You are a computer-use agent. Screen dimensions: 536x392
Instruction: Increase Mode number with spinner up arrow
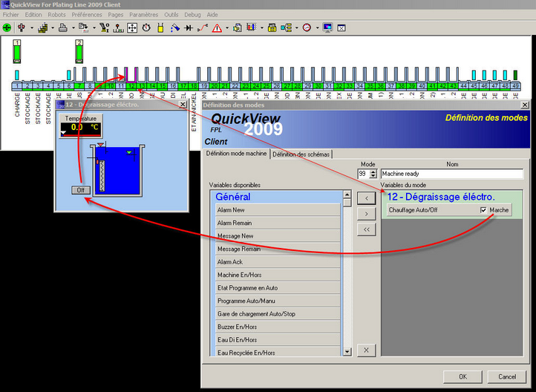[373, 171]
